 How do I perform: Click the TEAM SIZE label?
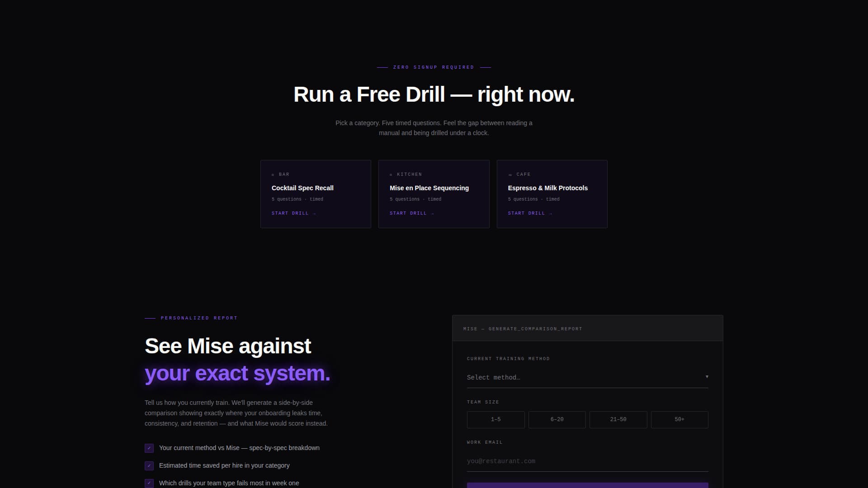tap(483, 402)
